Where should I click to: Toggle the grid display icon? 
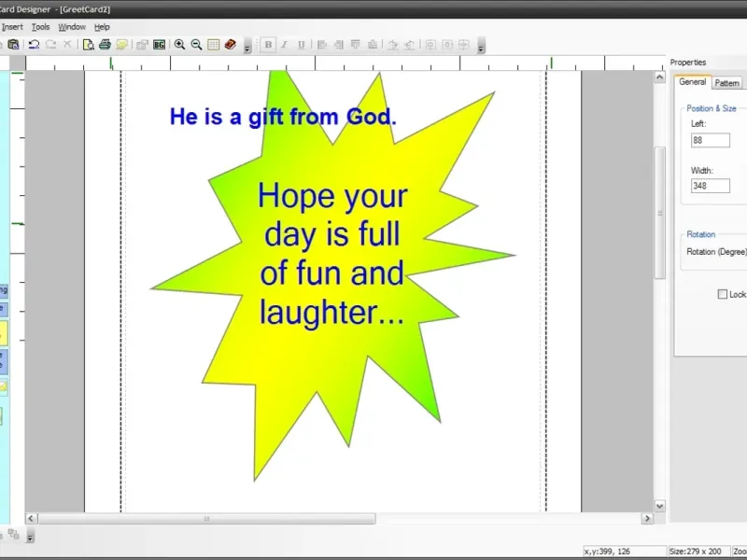(213, 44)
